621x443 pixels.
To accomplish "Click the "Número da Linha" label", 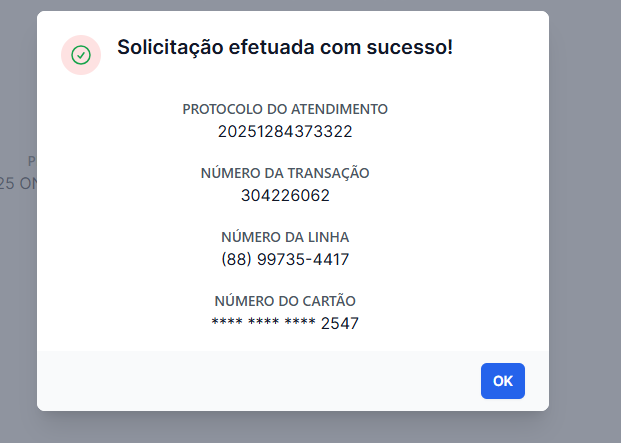I will 285,237.
